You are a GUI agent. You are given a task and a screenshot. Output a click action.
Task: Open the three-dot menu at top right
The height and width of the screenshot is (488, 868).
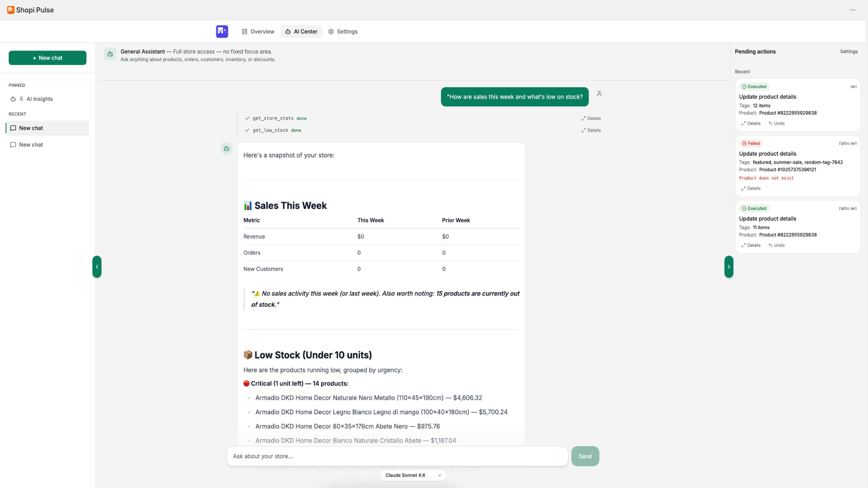click(852, 10)
